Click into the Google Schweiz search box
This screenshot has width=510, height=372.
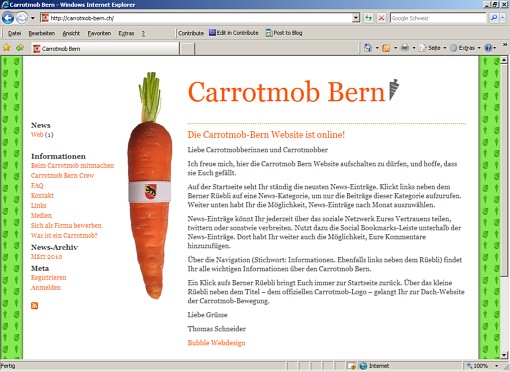pyautogui.click(x=438, y=18)
